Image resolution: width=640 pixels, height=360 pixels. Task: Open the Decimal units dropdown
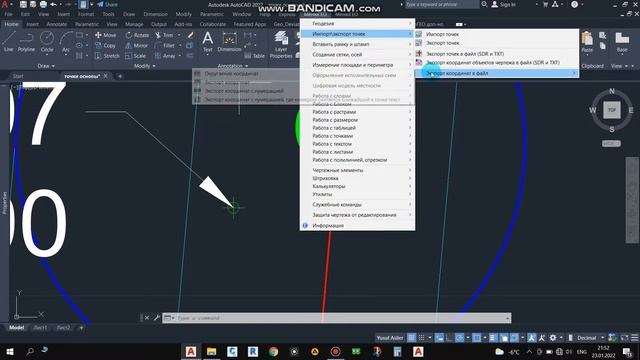pyautogui.click(x=590, y=338)
